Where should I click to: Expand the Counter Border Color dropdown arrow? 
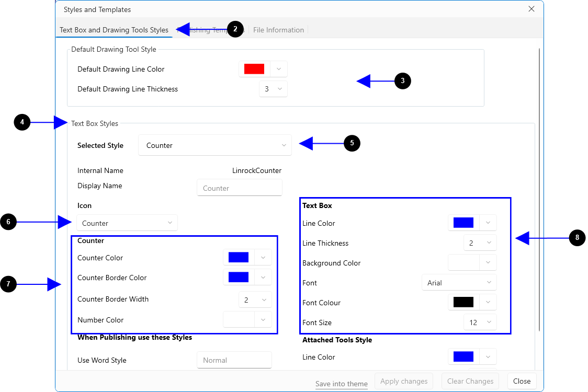(x=263, y=278)
